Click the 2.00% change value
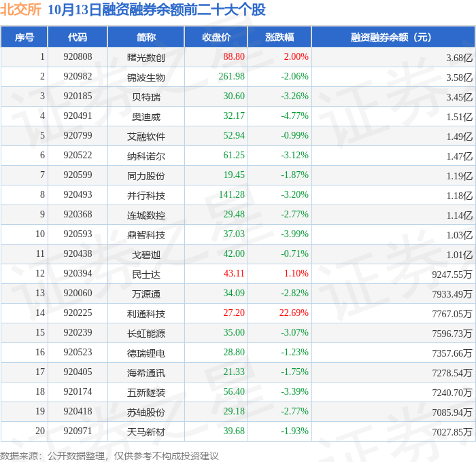The height and width of the screenshot is (462, 476). pos(296,56)
